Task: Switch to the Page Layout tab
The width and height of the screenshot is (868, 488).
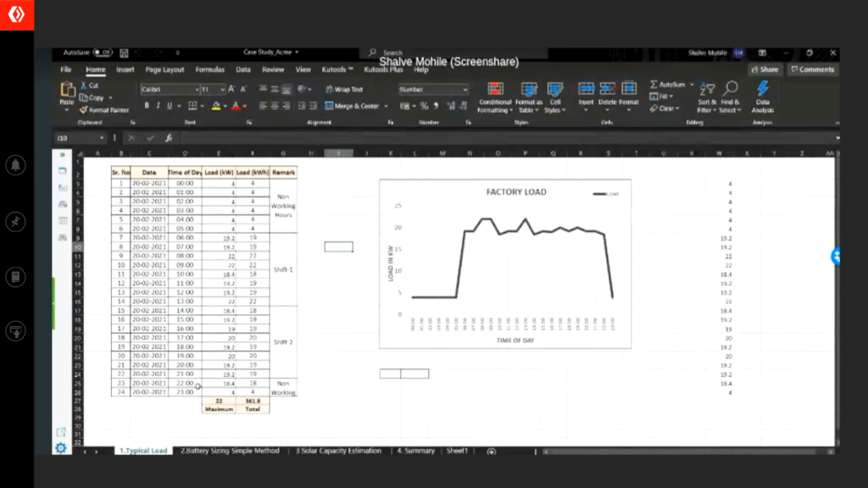Action: point(164,69)
